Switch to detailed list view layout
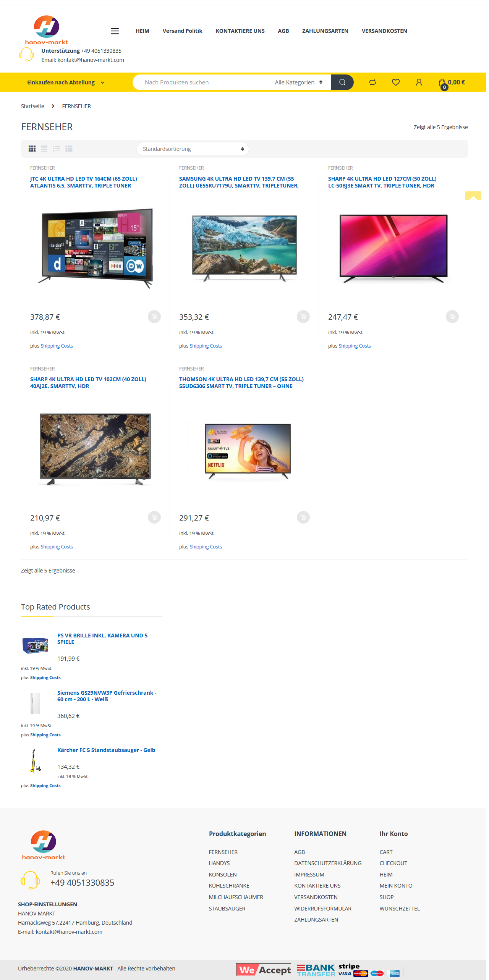 click(69, 149)
